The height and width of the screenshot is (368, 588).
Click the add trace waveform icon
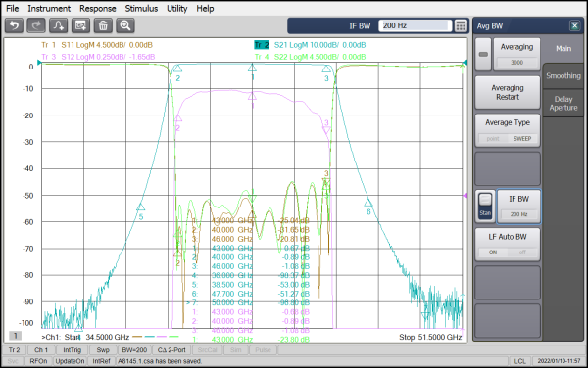[59, 25]
